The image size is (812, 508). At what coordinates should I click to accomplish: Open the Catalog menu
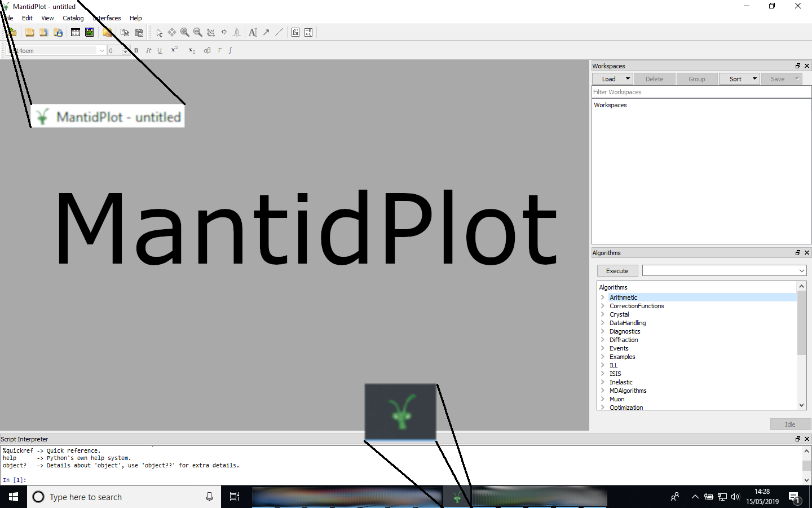coord(73,18)
